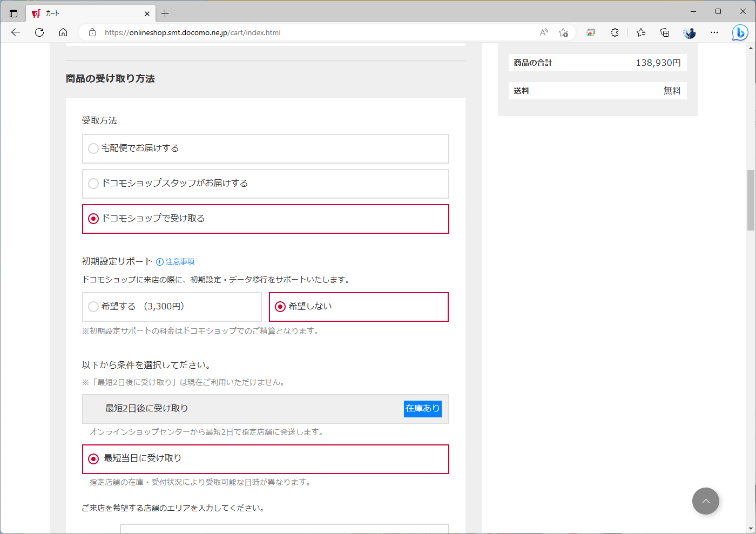This screenshot has height=534, width=756.
Task: Click the 在庫あり stock badge
Action: click(423, 409)
